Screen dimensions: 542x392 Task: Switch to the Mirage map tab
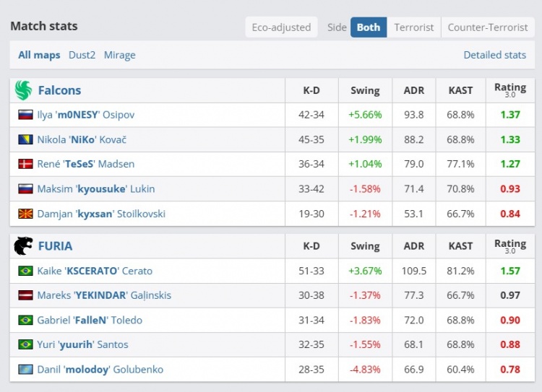(119, 55)
